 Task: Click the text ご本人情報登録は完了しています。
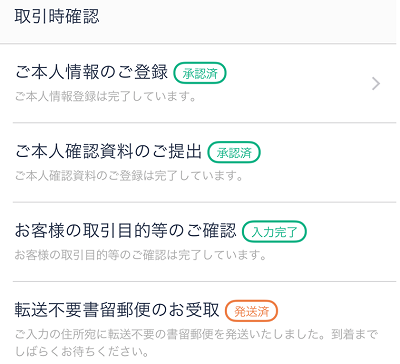coord(105,97)
